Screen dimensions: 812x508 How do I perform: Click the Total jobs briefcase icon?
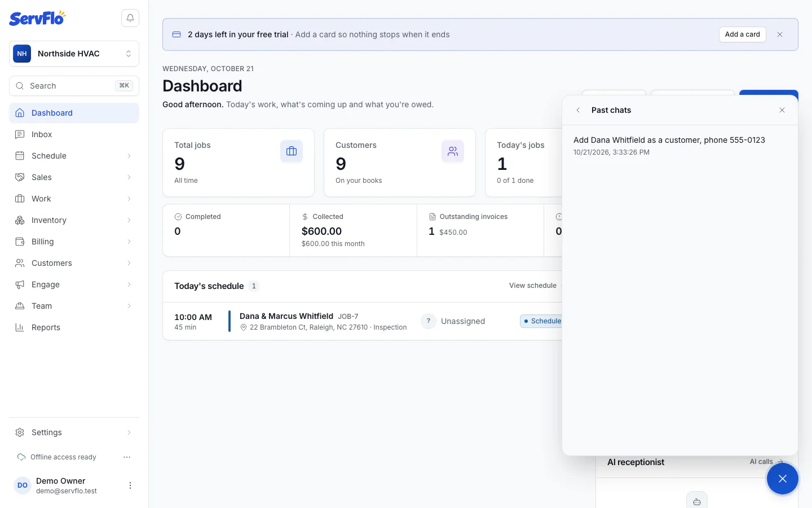click(x=292, y=151)
